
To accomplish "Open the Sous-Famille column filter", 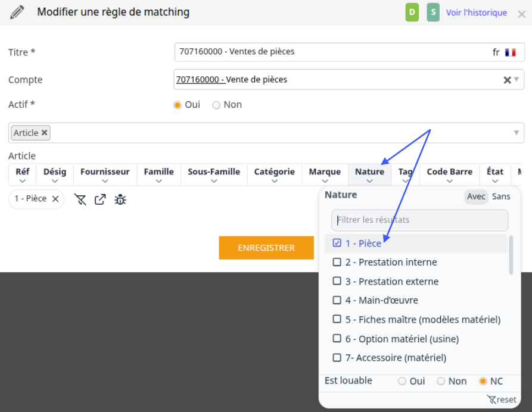I will [x=214, y=175].
